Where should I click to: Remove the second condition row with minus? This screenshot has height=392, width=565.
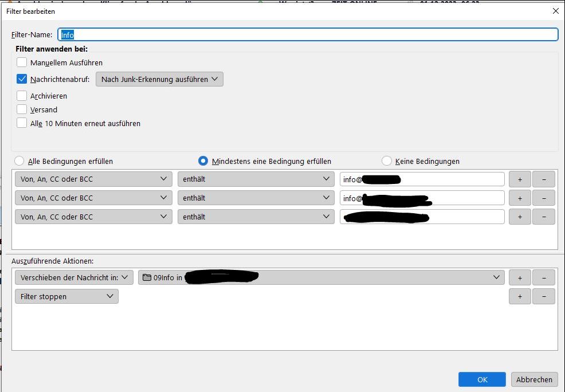pyautogui.click(x=544, y=198)
